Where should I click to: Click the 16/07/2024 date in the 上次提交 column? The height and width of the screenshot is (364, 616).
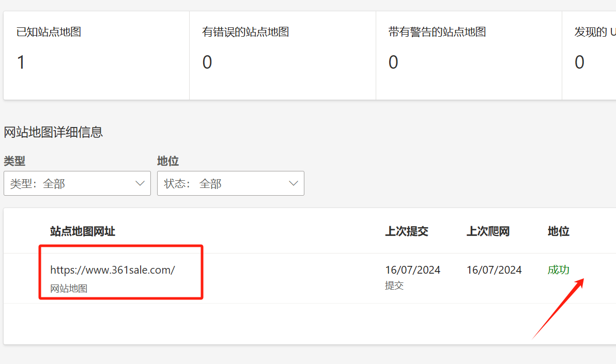pyautogui.click(x=412, y=270)
